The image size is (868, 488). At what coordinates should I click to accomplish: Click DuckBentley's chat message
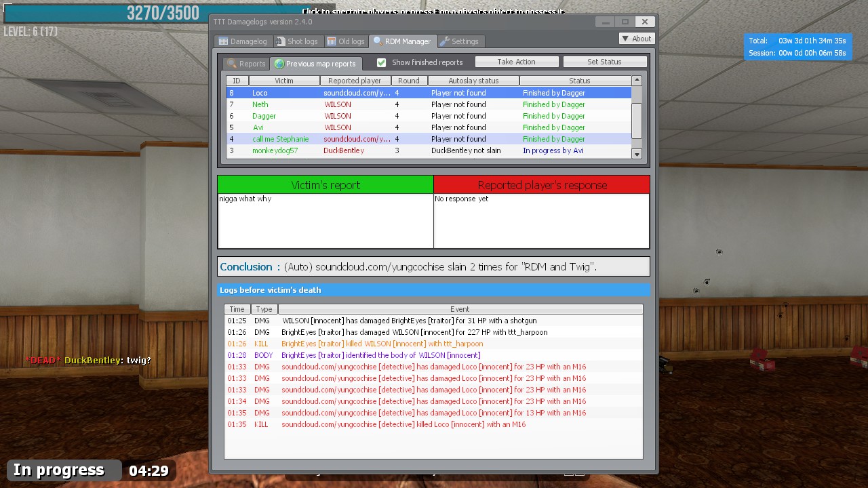point(88,360)
